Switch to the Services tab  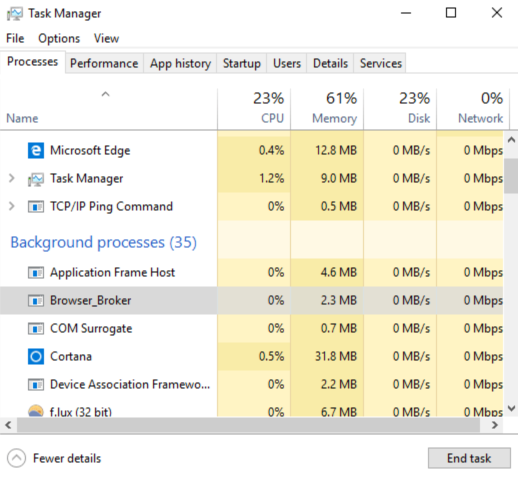click(x=380, y=63)
